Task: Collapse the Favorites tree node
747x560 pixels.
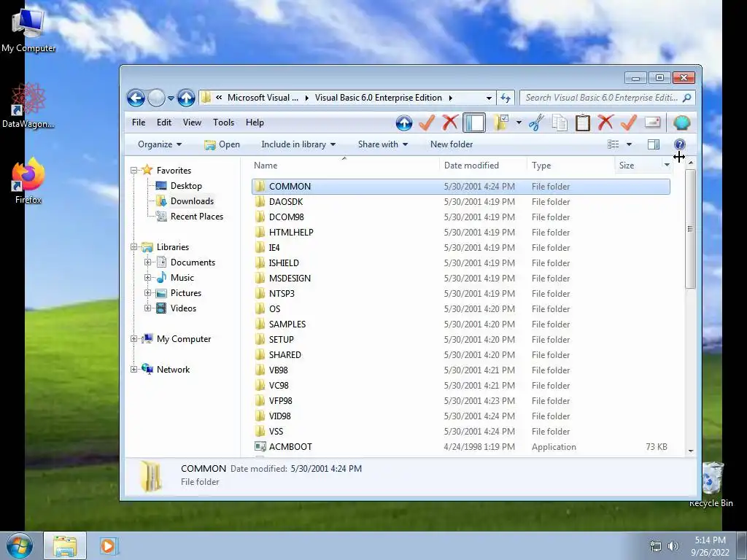Action: coord(134,170)
